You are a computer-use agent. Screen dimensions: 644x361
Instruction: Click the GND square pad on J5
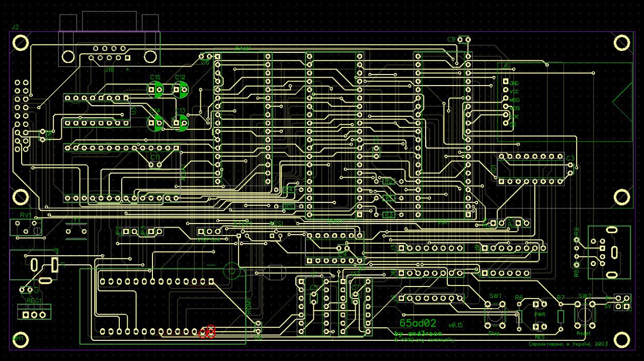(506, 82)
